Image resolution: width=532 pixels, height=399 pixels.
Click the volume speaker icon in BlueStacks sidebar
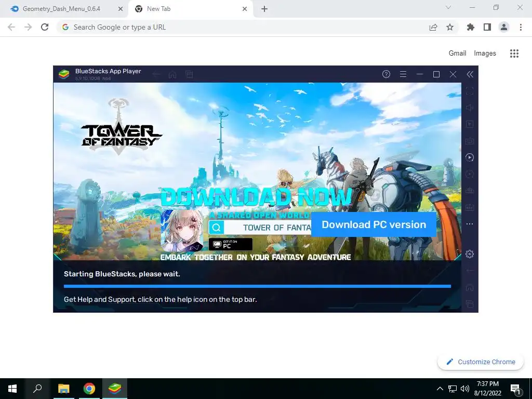(x=470, y=108)
